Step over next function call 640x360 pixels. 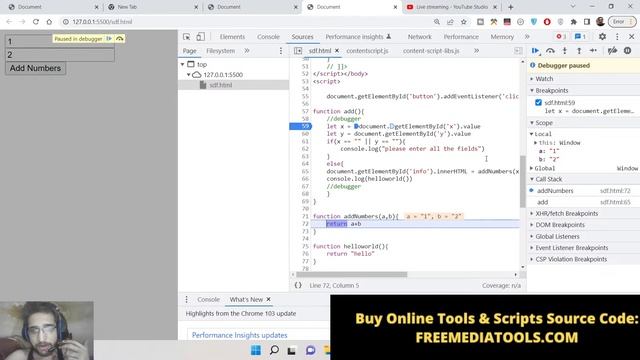[x=550, y=51]
